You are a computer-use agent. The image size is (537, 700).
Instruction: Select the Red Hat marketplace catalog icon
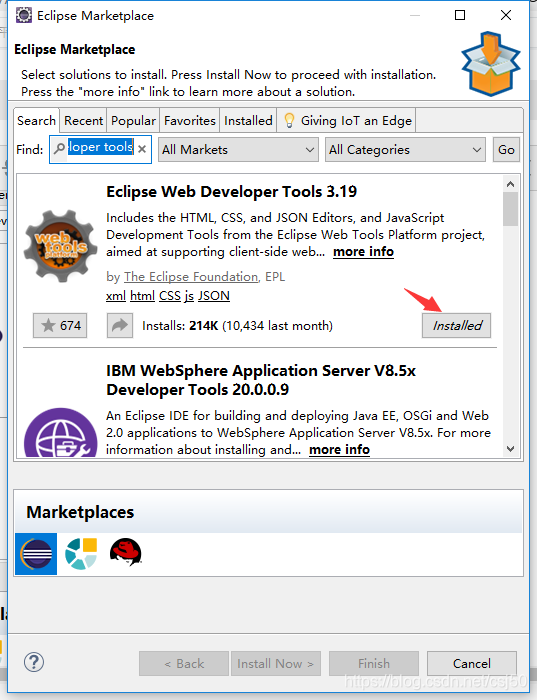point(125,552)
